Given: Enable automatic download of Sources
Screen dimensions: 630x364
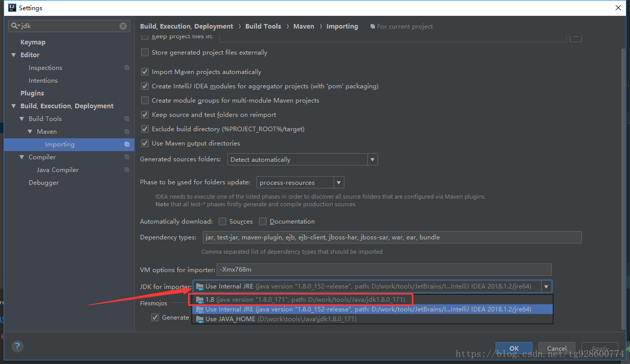Looking at the screenshot, I should (222, 222).
